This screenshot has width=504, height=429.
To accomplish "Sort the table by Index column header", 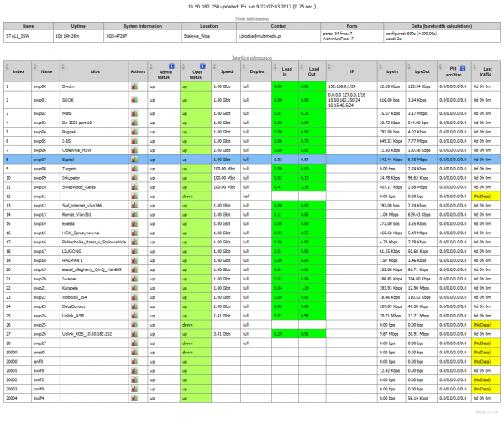I will [x=18, y=72].
